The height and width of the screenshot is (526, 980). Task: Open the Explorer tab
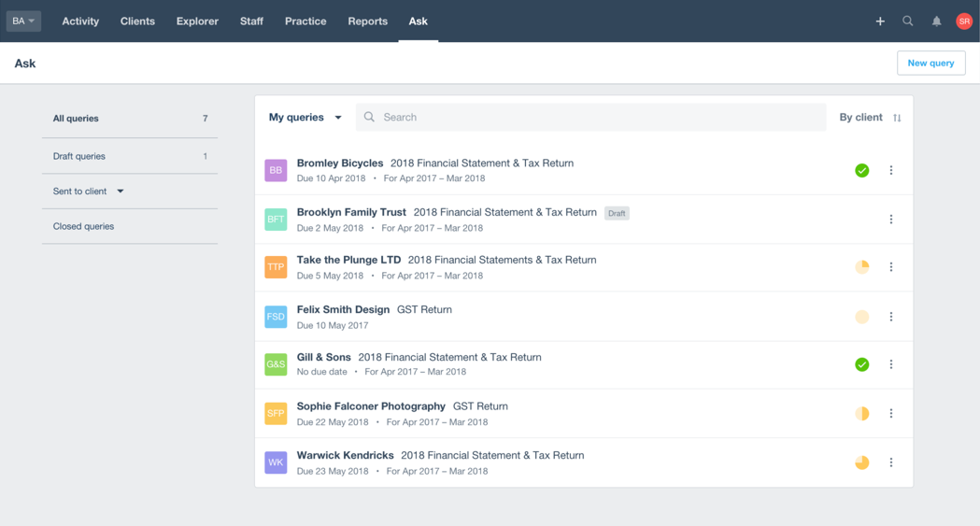[x=197, y=21]
